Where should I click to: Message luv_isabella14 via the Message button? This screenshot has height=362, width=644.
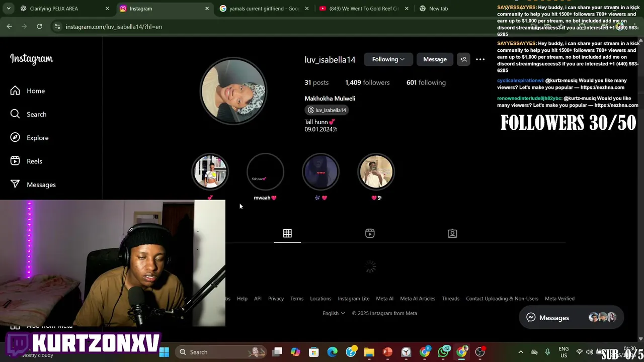(x=435, y=59)
